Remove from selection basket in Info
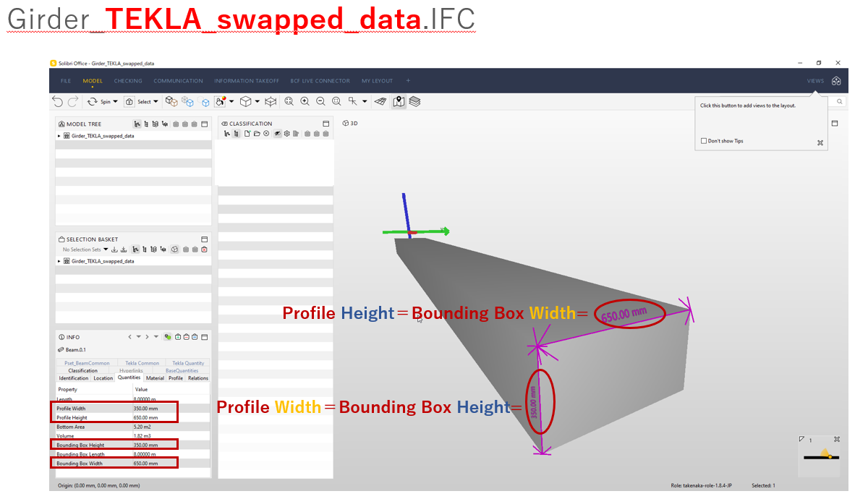Image resolution: width=868 pixels, height=499 pixels. pyautogui.click(x=187, y=337)
